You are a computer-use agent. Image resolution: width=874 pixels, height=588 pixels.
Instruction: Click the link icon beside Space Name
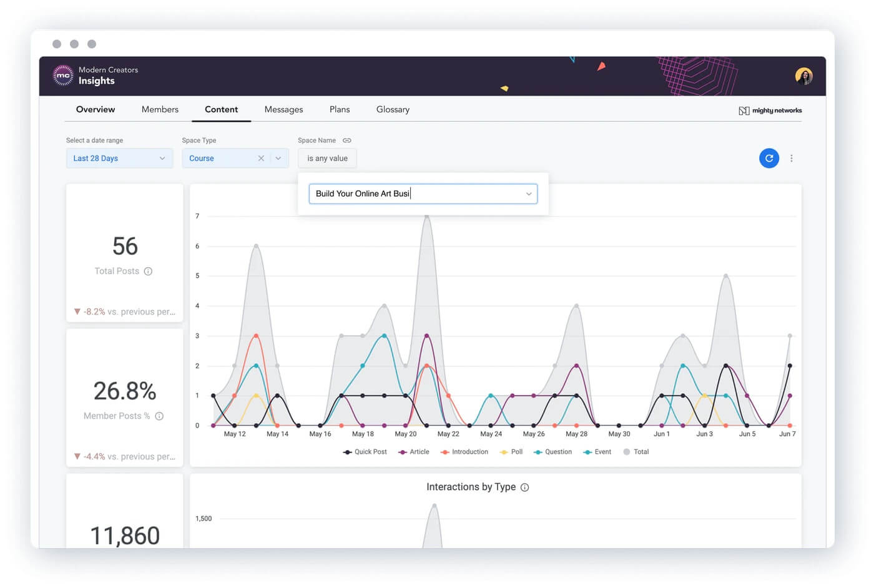click(x=347, y=140)
